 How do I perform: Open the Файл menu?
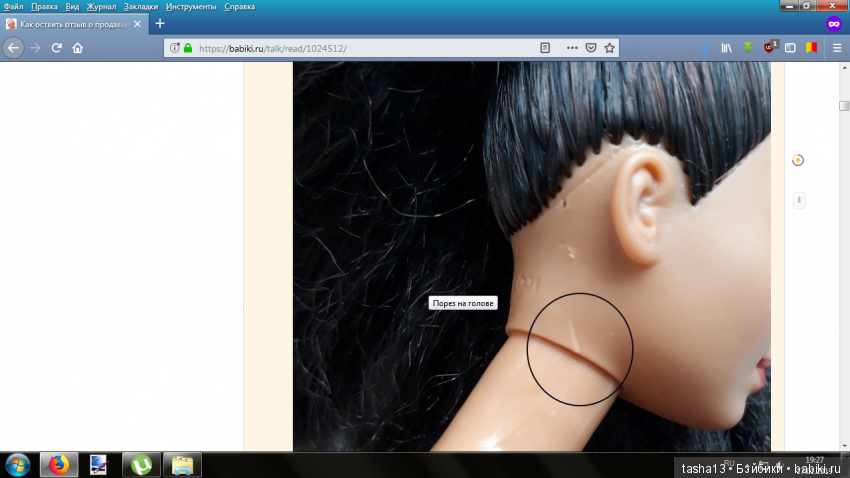pyautogui.click(x=14, y=6)
